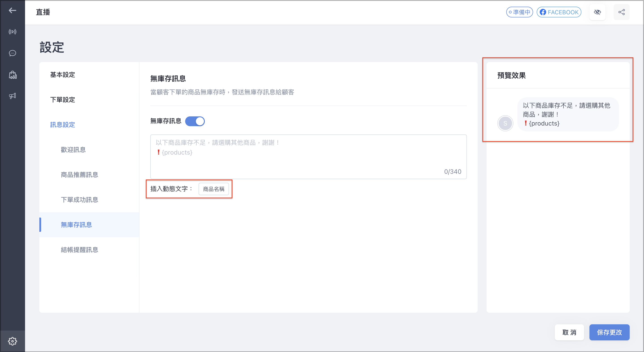The width and height of the screenshot is (644, 352).
Task: Click 保存更改 button
Action: (x=609, y=332)
